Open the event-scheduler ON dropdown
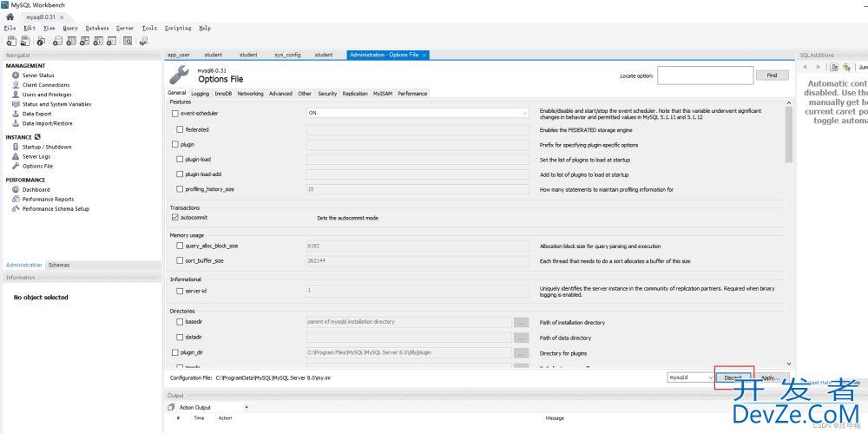This screenshot has height=433, width=868. pos(418,113)
